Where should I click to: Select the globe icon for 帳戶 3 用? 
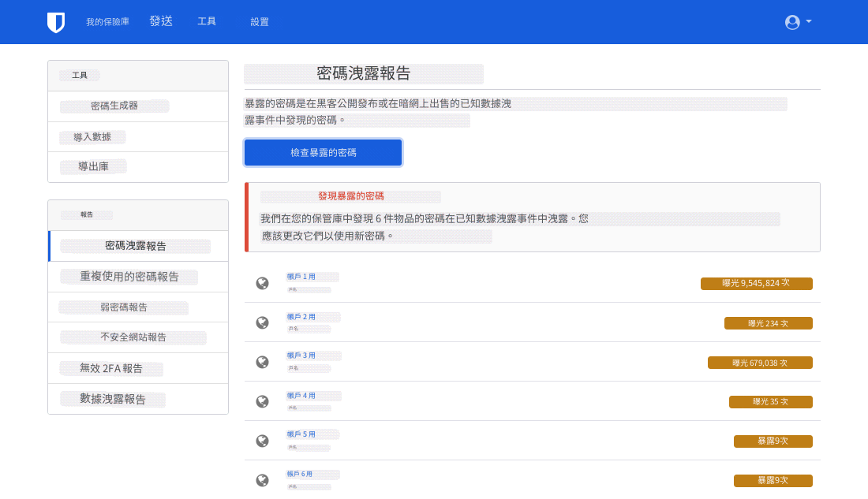(262, 361)
